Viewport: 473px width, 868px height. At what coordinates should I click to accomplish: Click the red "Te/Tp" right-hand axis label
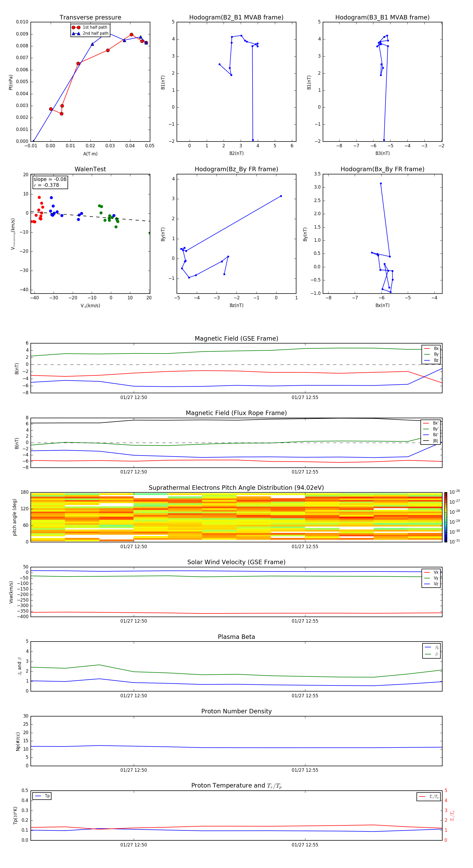[x=453, y=815]
